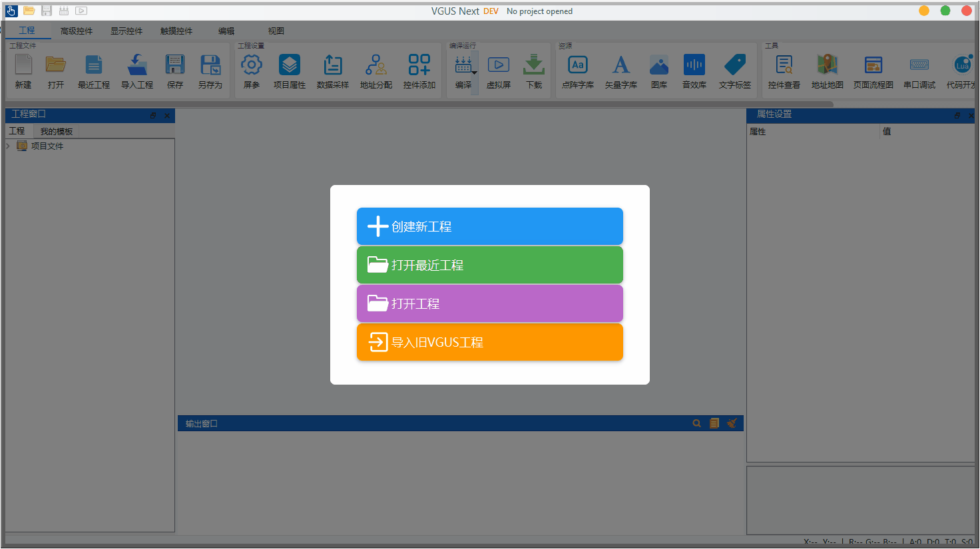Viewport: 980px width, 549px height.
Task: Choose the 另存为 save-as icon
Action: click(x=210, y=65)
